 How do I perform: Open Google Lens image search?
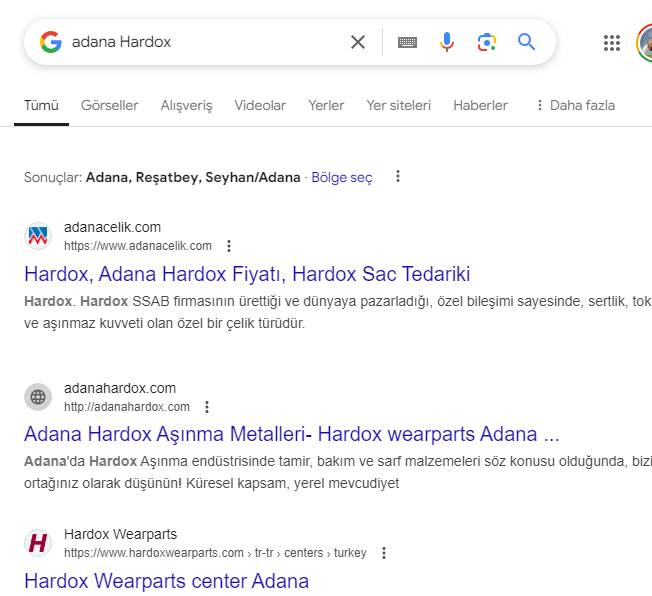coord(487,42)
